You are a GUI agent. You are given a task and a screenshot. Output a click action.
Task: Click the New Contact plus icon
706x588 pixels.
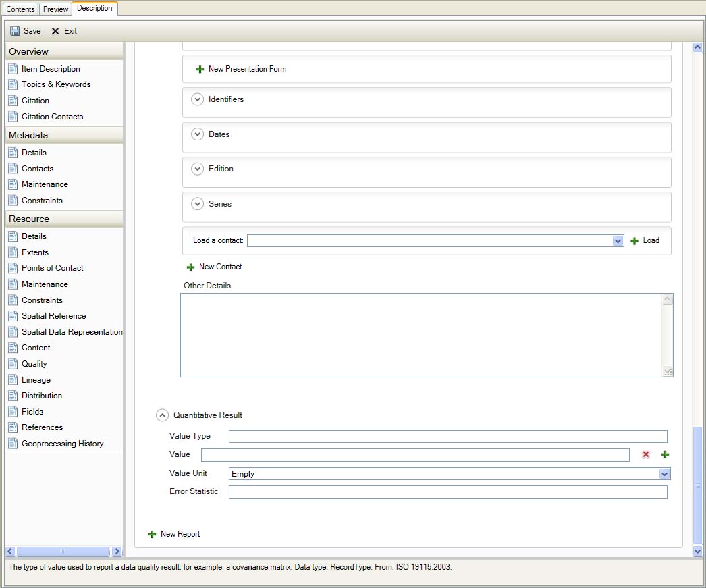coord(190,267)
